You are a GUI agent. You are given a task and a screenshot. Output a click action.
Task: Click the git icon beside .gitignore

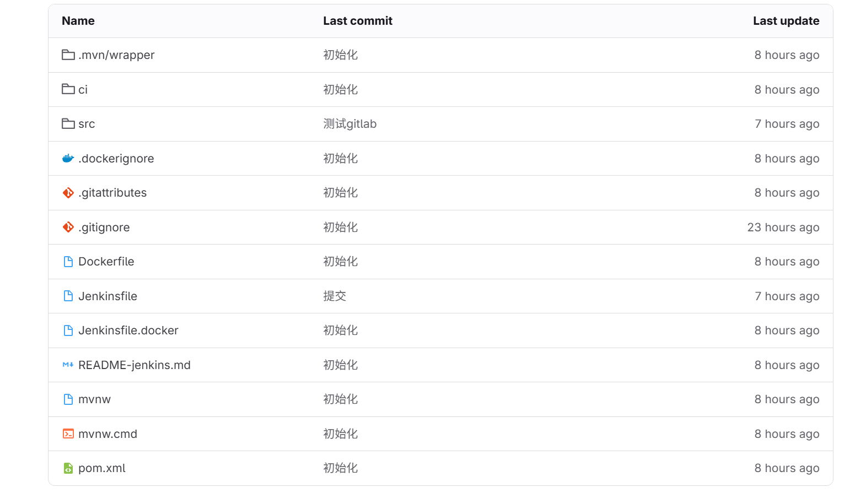(68, 227)
